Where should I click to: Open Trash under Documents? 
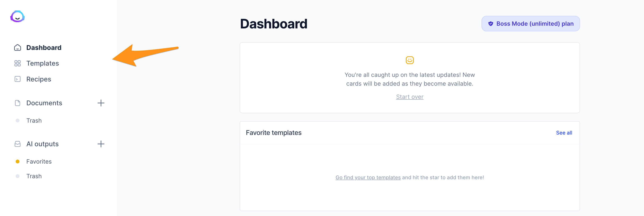click(x=34, y=121)
